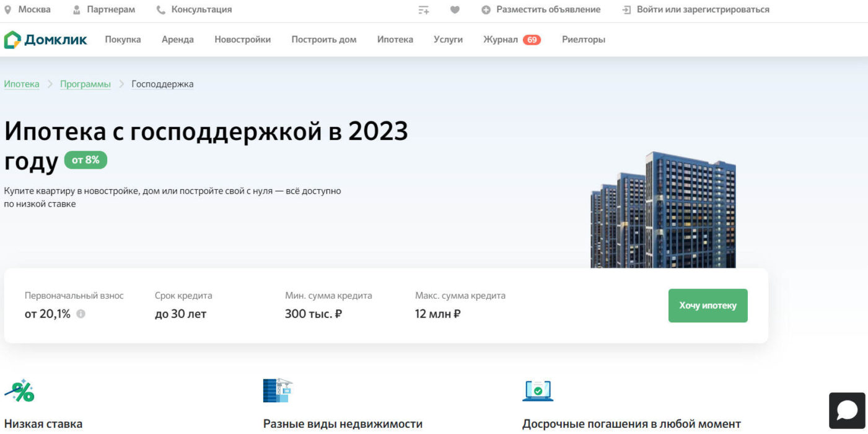This screenshot has height=434, width=868.
Task: Click the saved searches comparison icon
Action: tap(424, 9)
